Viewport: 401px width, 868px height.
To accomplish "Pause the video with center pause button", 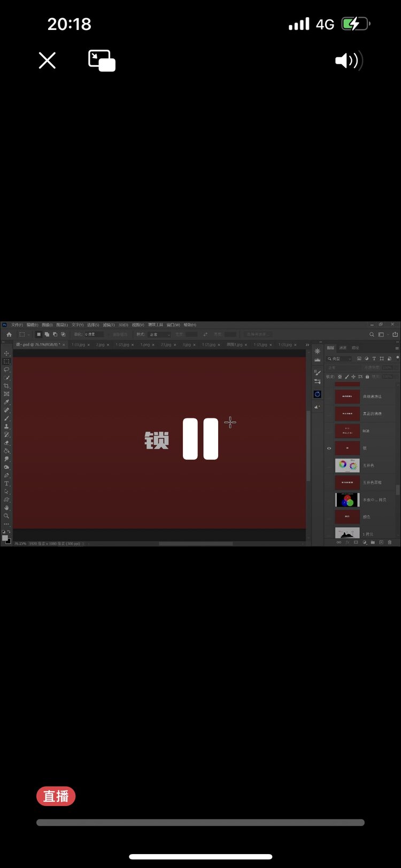I will 200,439.
